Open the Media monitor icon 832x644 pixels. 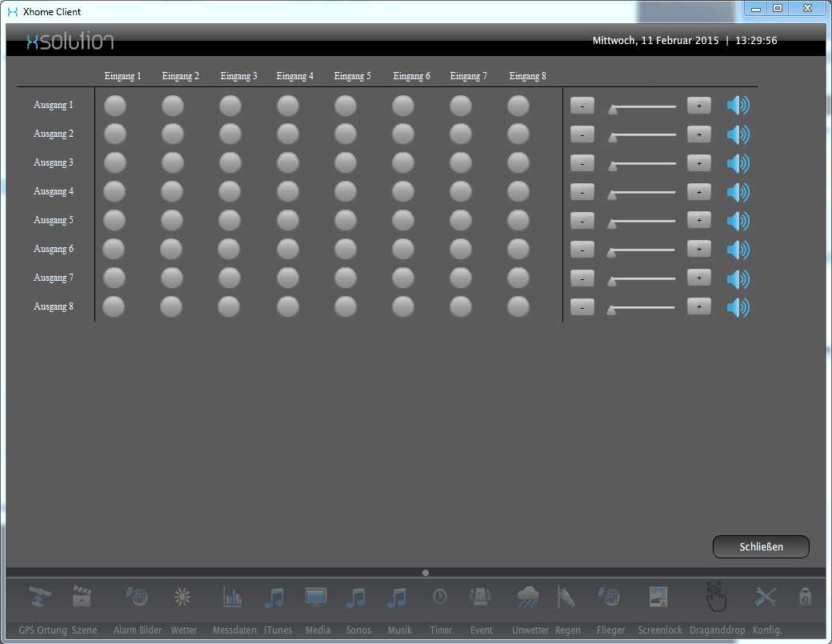316,597
